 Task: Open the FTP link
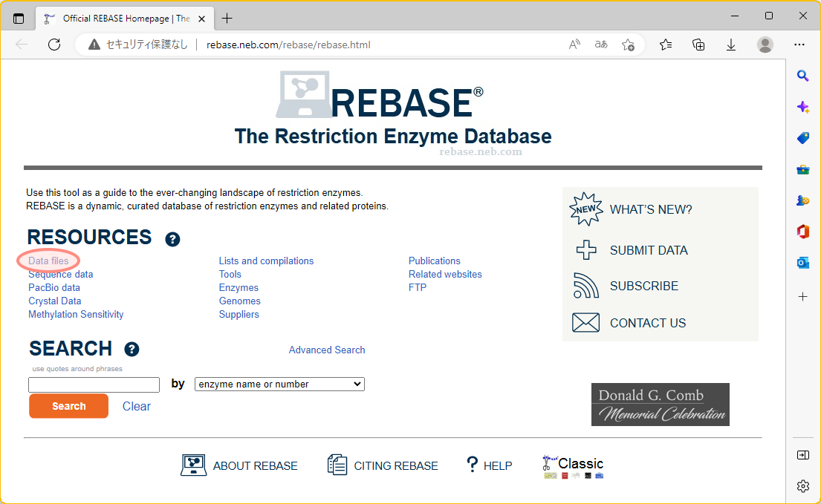pos(418,287)
